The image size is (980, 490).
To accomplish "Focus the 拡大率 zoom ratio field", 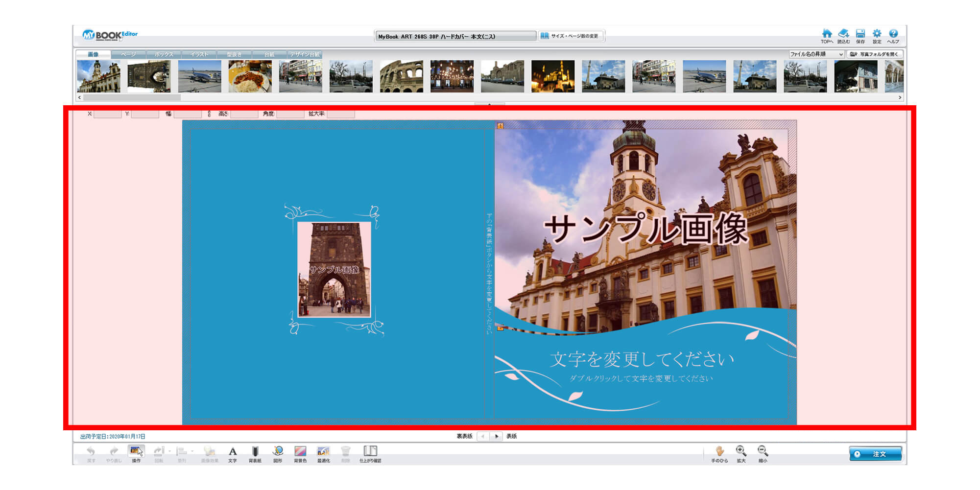I will 341,114.
